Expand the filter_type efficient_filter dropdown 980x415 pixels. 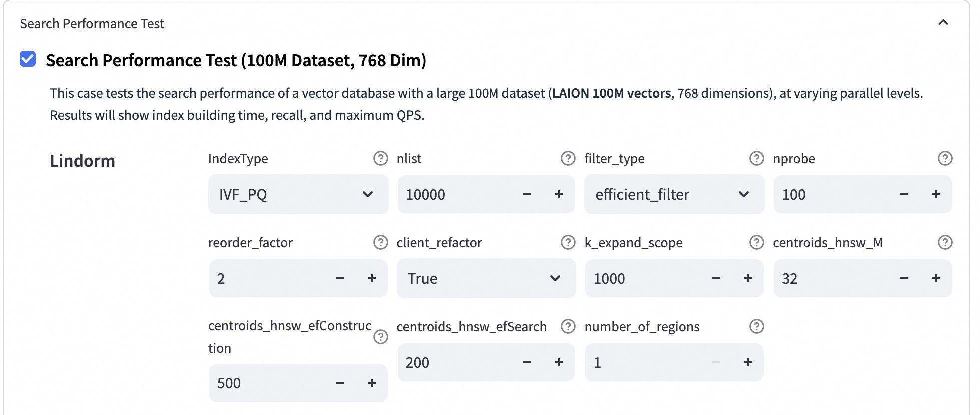[x=674, y=194]
